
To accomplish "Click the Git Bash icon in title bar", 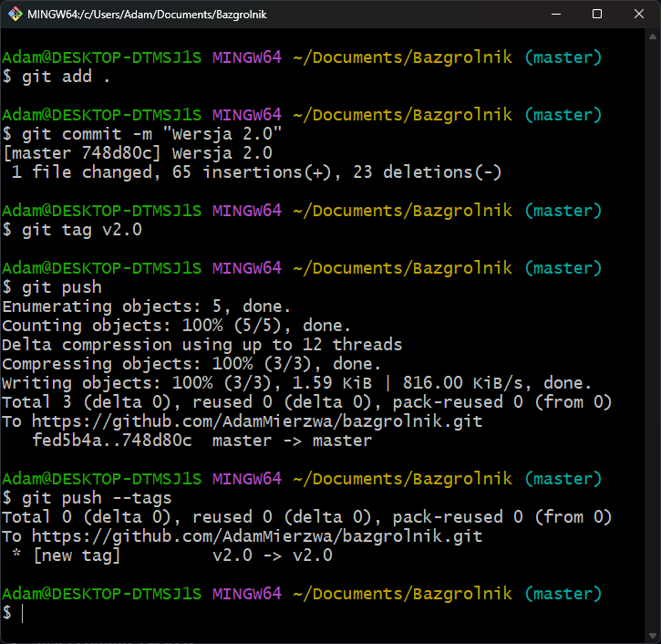I will [14, 15].
